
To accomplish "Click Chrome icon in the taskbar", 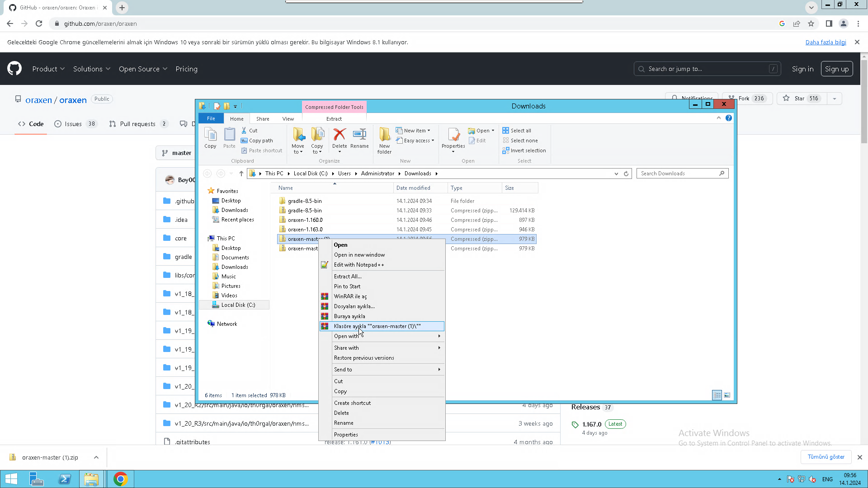I will pos(120,479).
